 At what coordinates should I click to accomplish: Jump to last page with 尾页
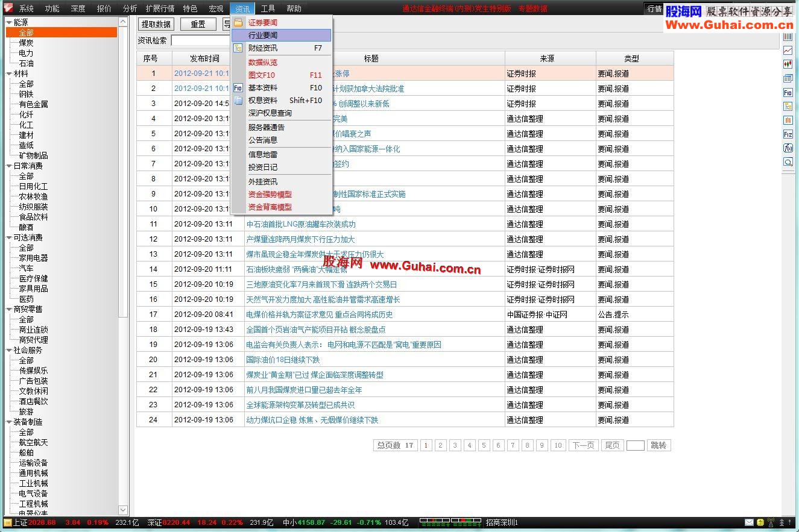(x=612, y=445)
